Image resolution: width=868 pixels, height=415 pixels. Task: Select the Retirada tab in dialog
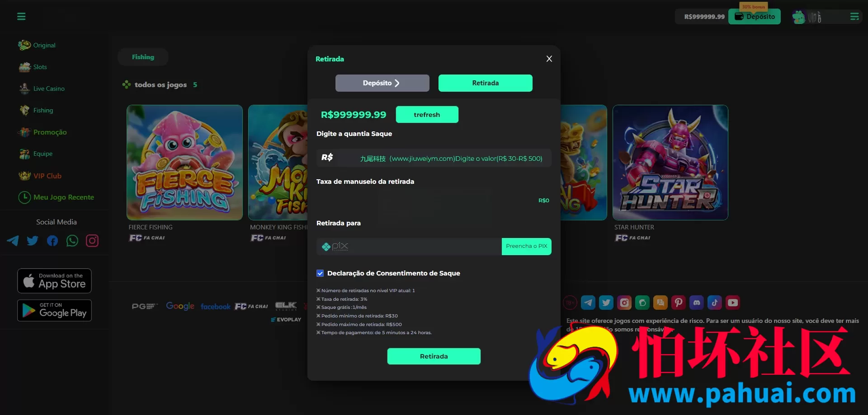click(x=486, y=83)
